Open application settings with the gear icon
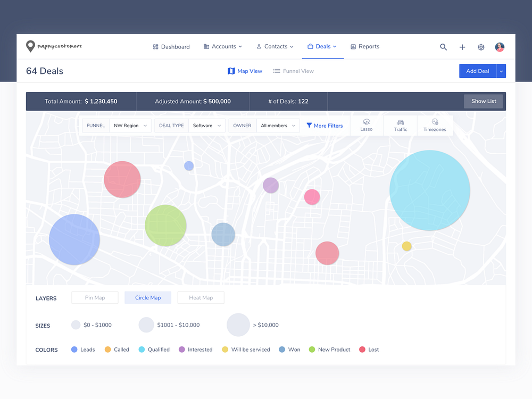This screenshot has width=532, height=399. (480, 47)
